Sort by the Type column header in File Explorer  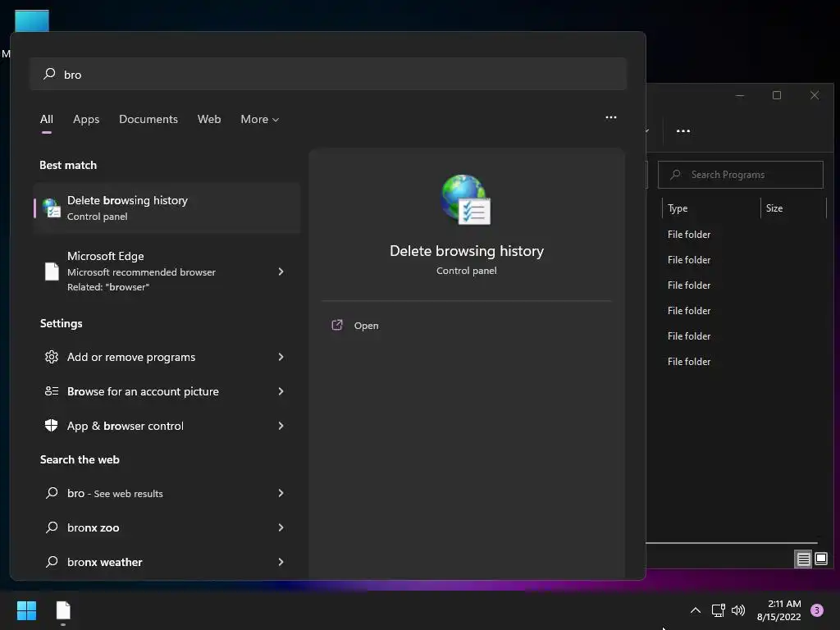click(711, 208)
